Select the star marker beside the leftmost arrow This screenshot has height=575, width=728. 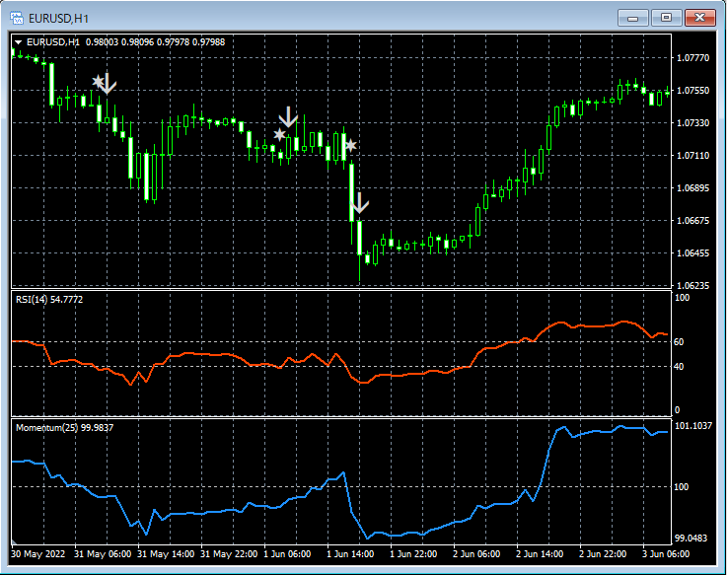click(98, 81)
